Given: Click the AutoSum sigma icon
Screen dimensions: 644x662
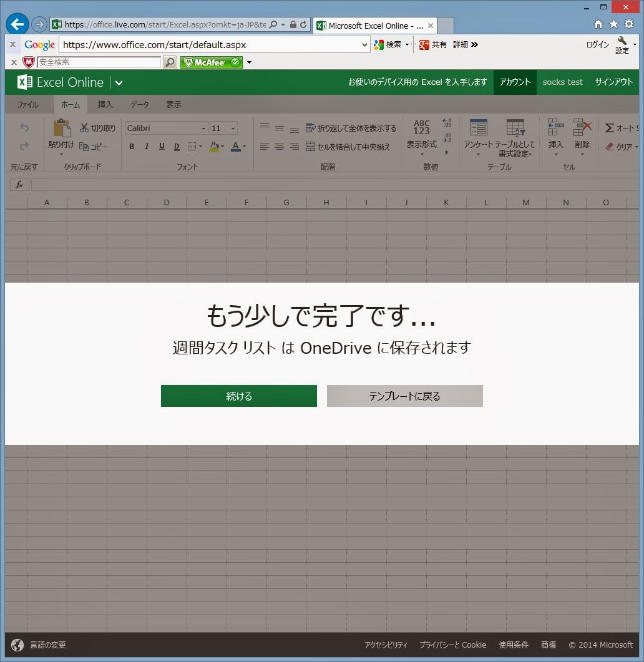Looking at the screenshot, I should pos(610,128).
